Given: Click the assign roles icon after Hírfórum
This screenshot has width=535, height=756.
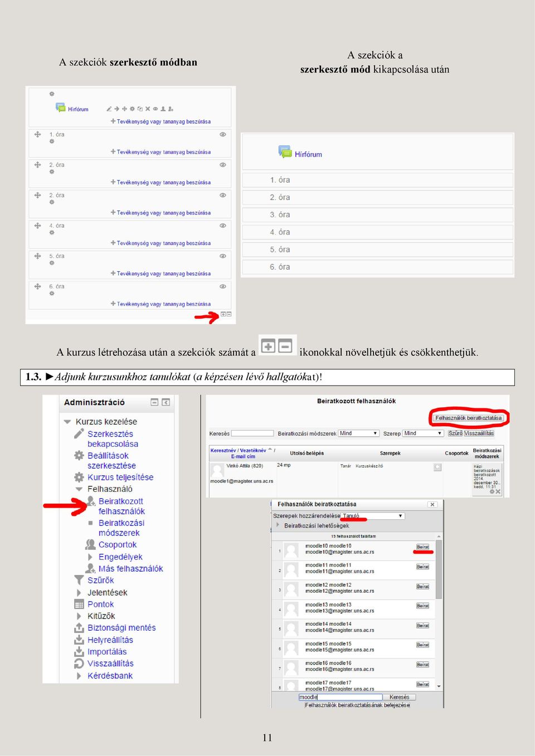Looking at the screenshot, I should pyautogui.click(x=171, y=109).
